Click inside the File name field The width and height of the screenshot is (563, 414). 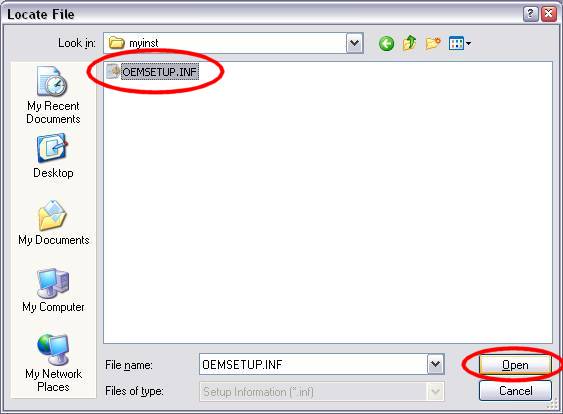pos(313,364)
